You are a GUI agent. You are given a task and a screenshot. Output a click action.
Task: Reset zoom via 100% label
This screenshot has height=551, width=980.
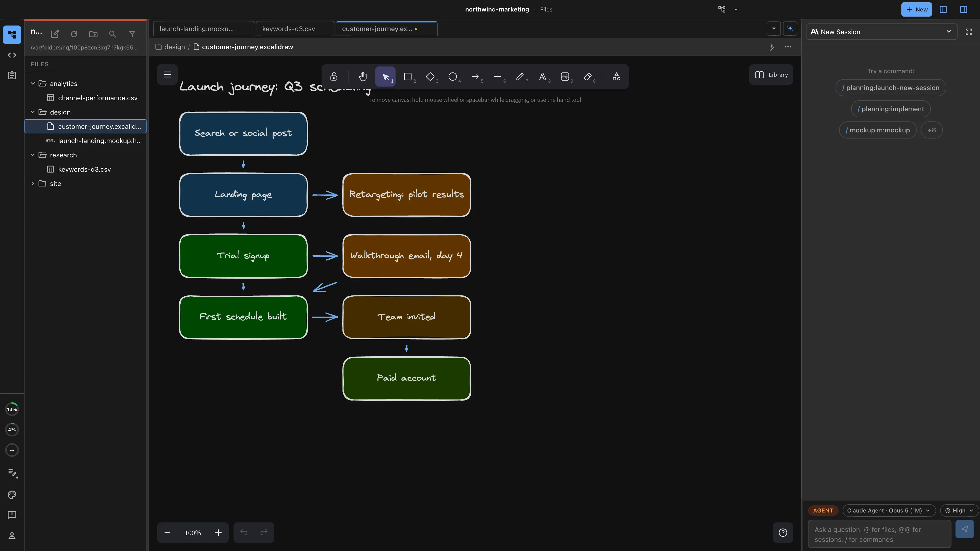click(193, 532)
